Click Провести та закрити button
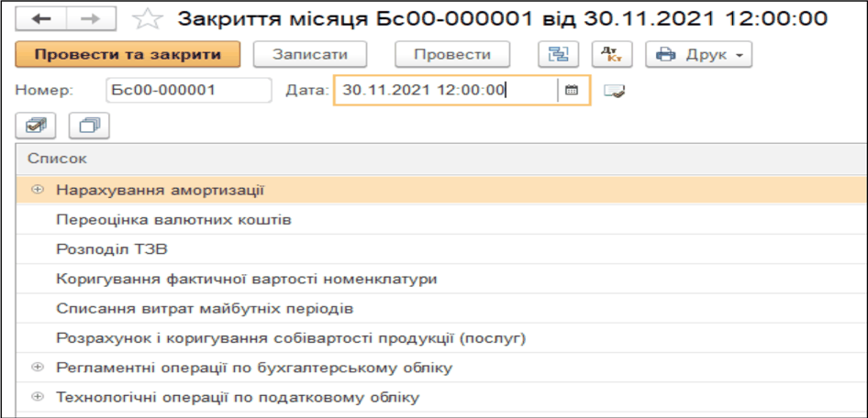Viewport: 868px width, 418px height. [x=128, y=55]
